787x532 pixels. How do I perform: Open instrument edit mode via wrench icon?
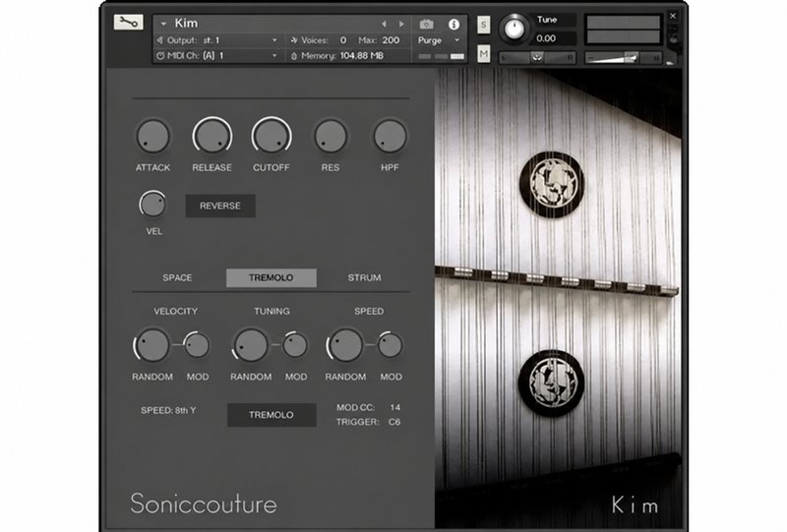pyautogui.click(x=129, y=22)
